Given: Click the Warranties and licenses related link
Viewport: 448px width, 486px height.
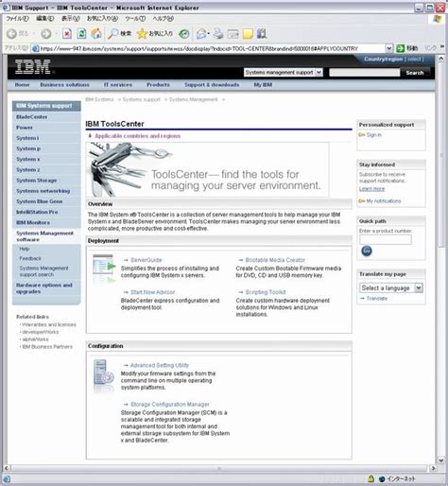Looking at the screenshot, I should pyautogui.click(x=49, y=324).
